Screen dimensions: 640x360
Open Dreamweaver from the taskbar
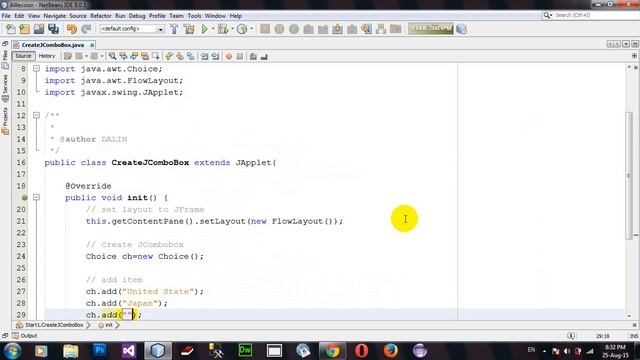(245, 351)
